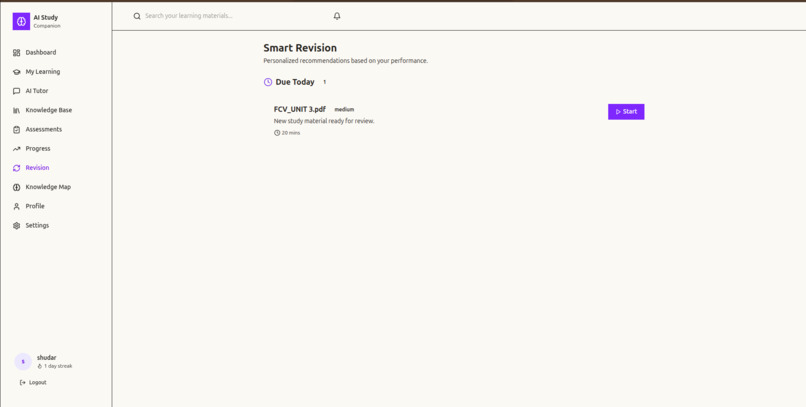Screen dimensions: 806x407
Task: Click the My Learning graduation cap icon
Action: coord(16,72)
